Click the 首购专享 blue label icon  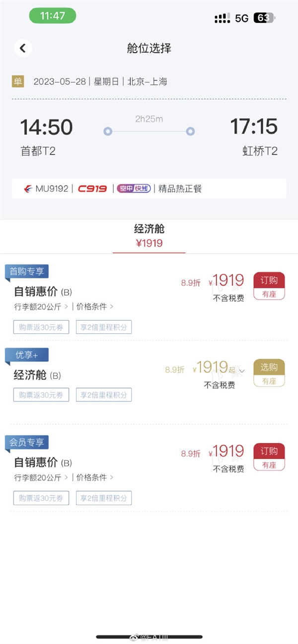[26, 272]
